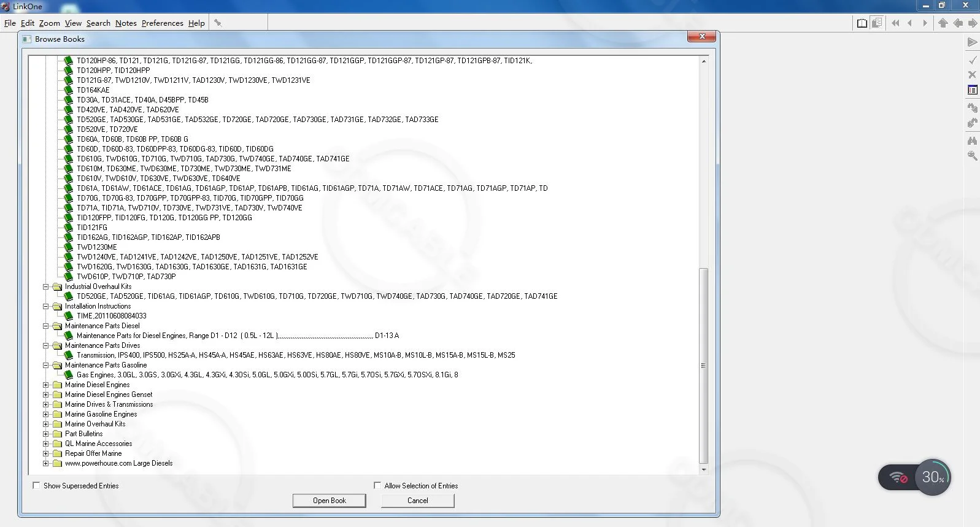980x527 pixels.
Task: Click the folder icon for Part Bulletins
Action: pos(58,434)
